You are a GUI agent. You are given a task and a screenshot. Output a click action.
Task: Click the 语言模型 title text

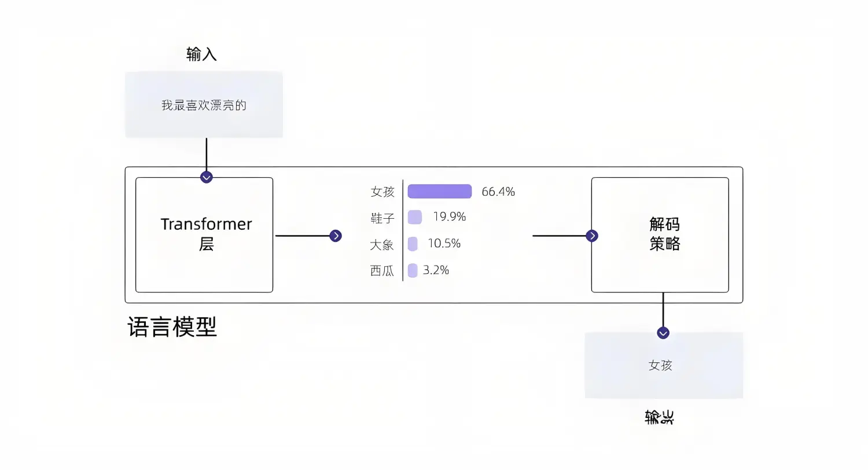click(172, 327)
